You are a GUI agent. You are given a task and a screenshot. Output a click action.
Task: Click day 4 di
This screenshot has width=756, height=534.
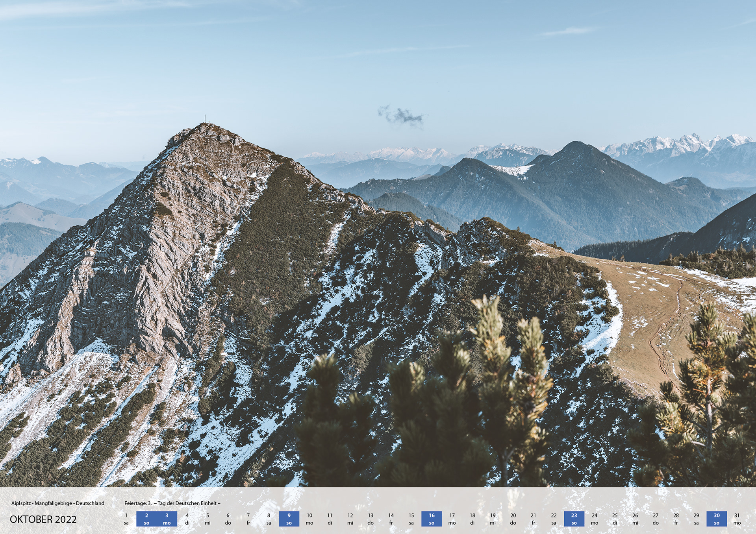187,519
